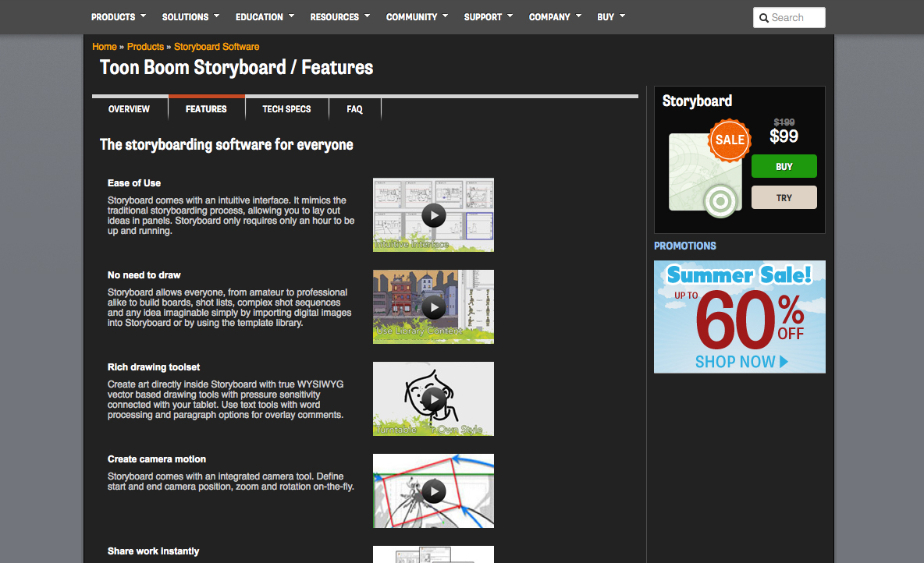Expand the Education menu arrow
This screenshot has width=924, height=563.
coord(291,16)
